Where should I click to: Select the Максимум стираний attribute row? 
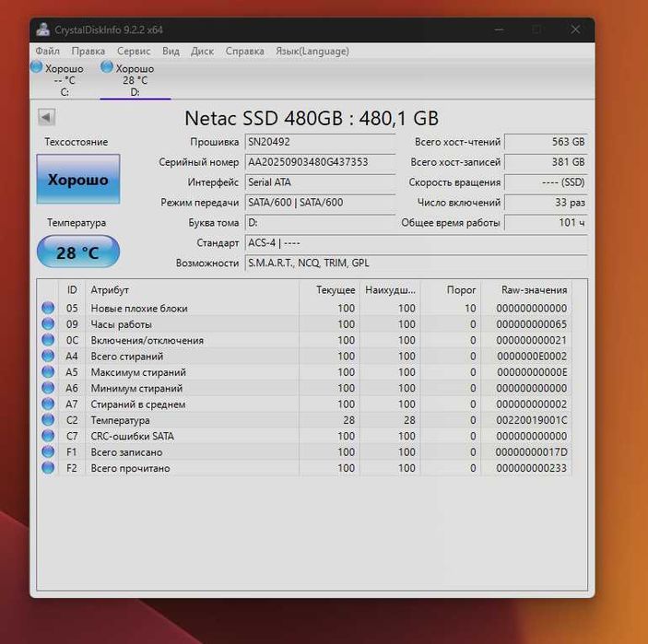[x=304, y=372]
